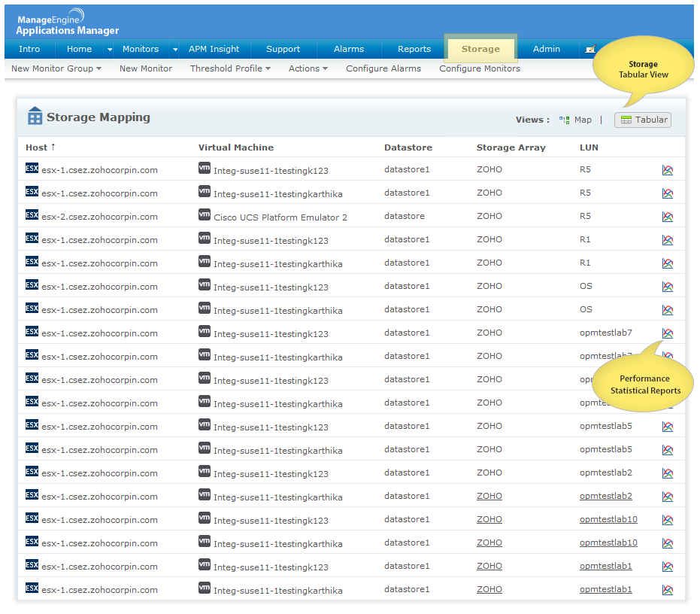Open the opmtestlab10 LUN link
The height and width of the screenshot is (614, 700).
[608, 520]
